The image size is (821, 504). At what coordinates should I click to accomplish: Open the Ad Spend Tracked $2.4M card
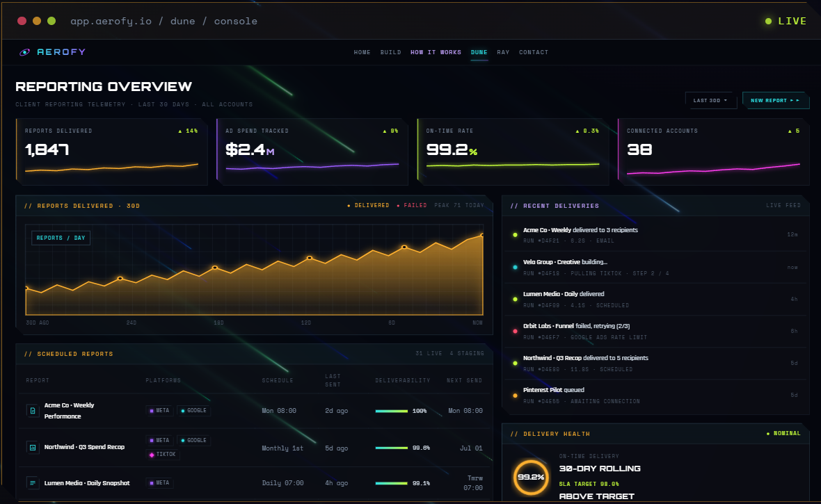tap(312, 152)
